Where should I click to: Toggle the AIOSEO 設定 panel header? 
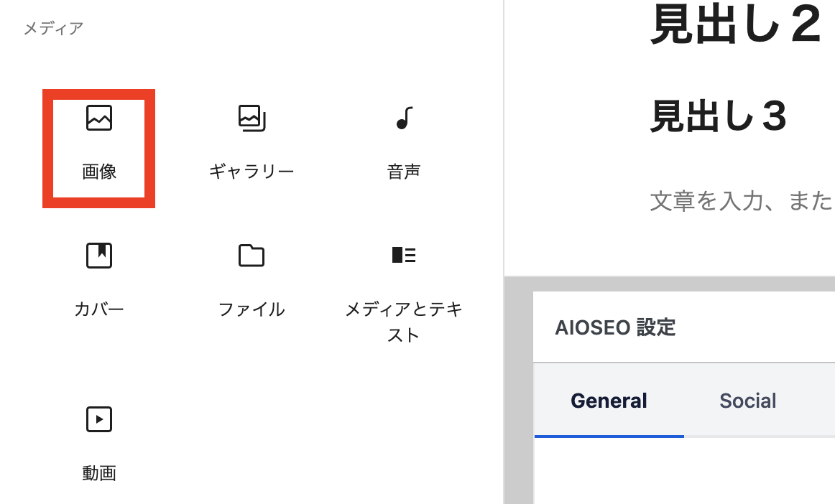click(684, 327)
